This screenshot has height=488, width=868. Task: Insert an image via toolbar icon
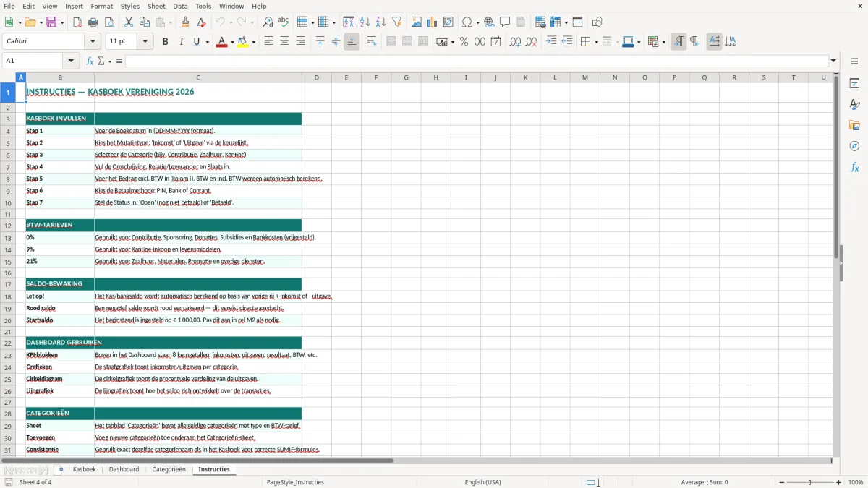tap(417, 22)
